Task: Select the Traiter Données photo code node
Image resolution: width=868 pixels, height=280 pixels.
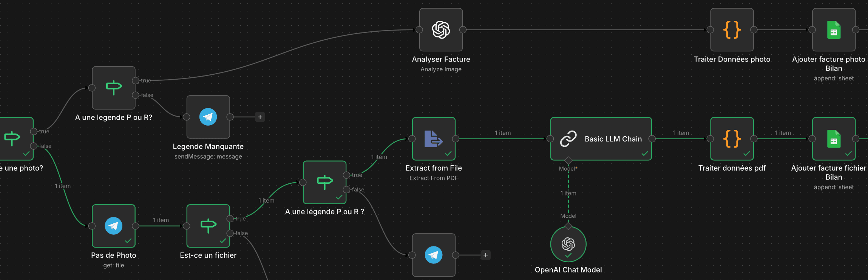Action: tap(732, 30)
